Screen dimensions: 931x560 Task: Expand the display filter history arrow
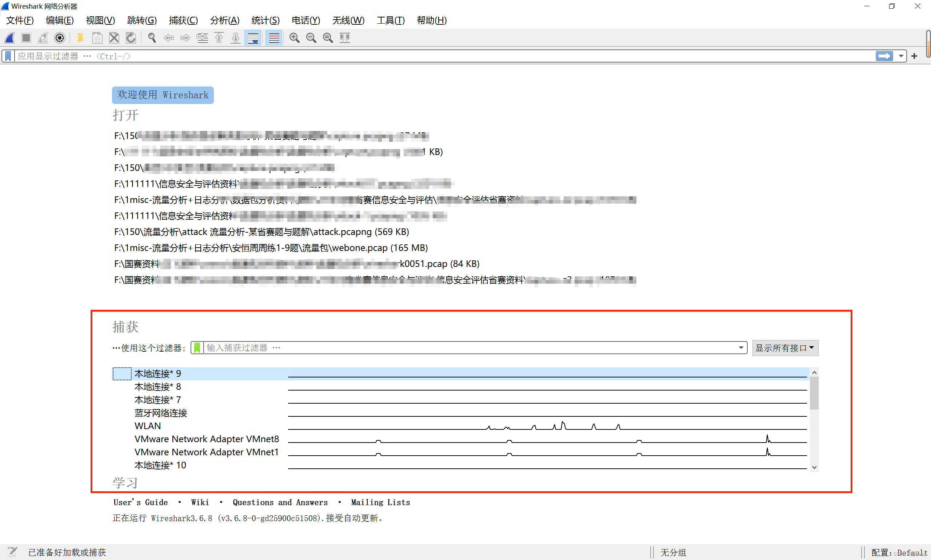[x=901, y=56]
